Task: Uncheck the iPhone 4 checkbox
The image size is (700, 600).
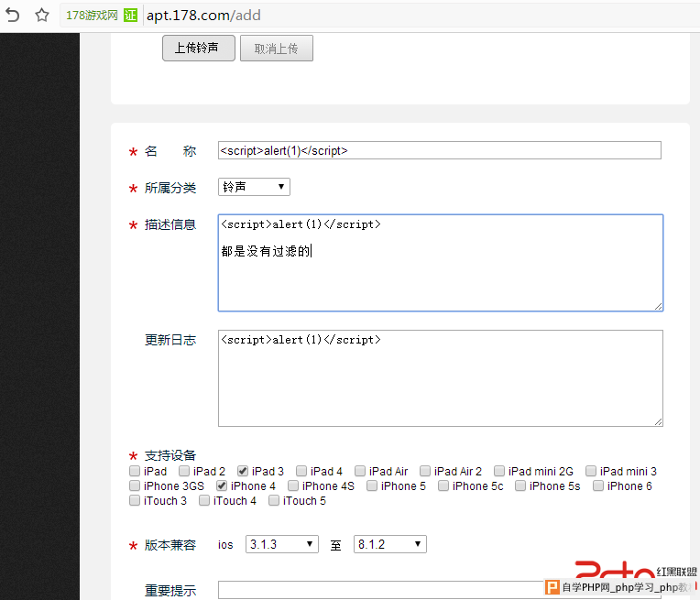Action: click(x=222, y=485)
